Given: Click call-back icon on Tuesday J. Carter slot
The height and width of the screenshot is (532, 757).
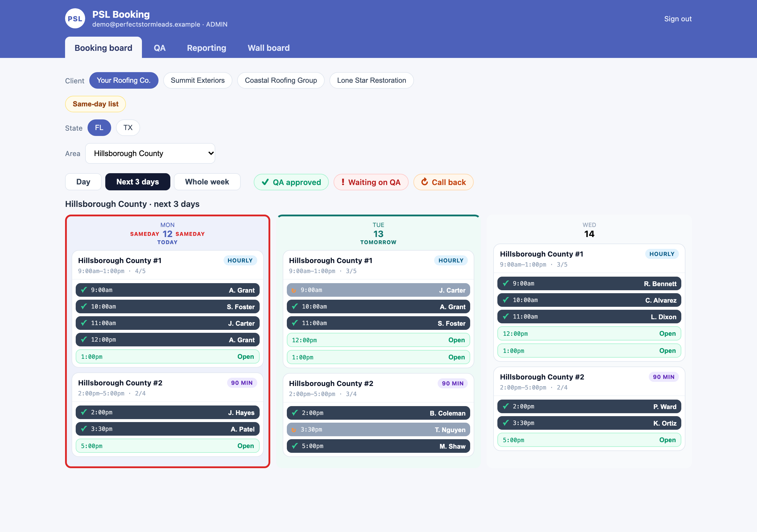Looking at the screenshot, I should (x=294, y=291).
